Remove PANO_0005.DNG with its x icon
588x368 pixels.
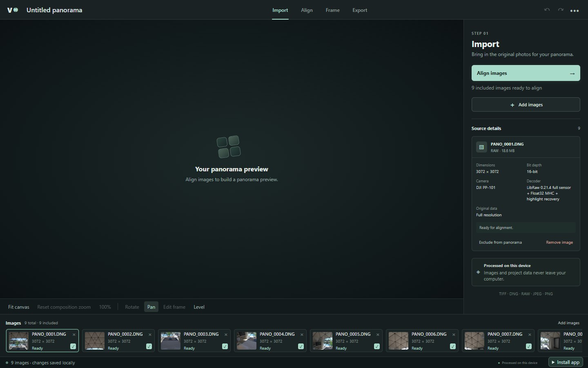tap(378, 334)
